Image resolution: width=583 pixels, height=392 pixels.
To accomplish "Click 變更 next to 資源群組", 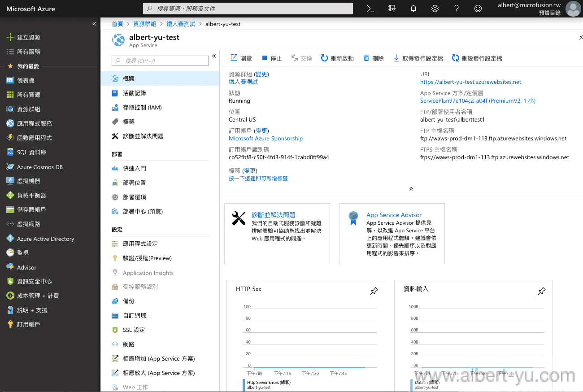I will (261, 74).
